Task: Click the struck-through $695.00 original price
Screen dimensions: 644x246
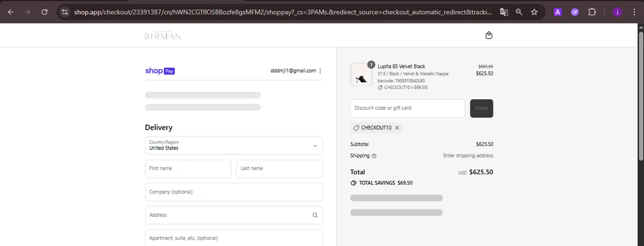Action: point(486,67)
